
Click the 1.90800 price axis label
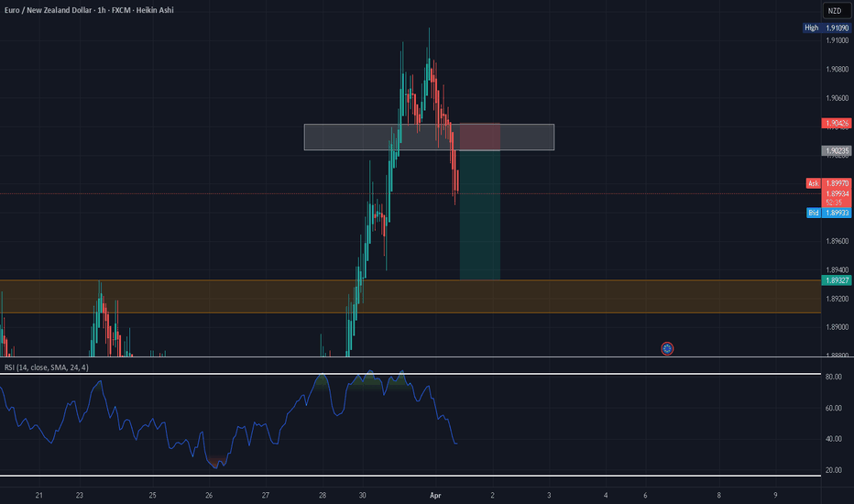(838, 70)
